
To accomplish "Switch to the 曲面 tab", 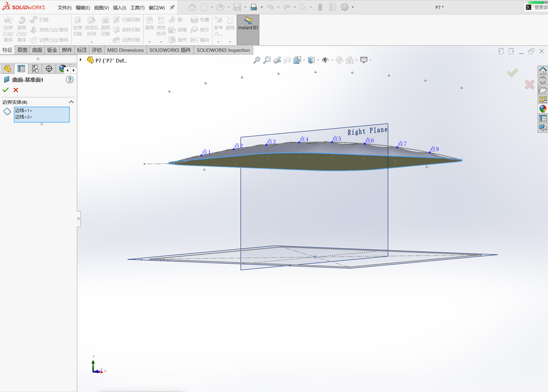I will (x=37, y=50).
